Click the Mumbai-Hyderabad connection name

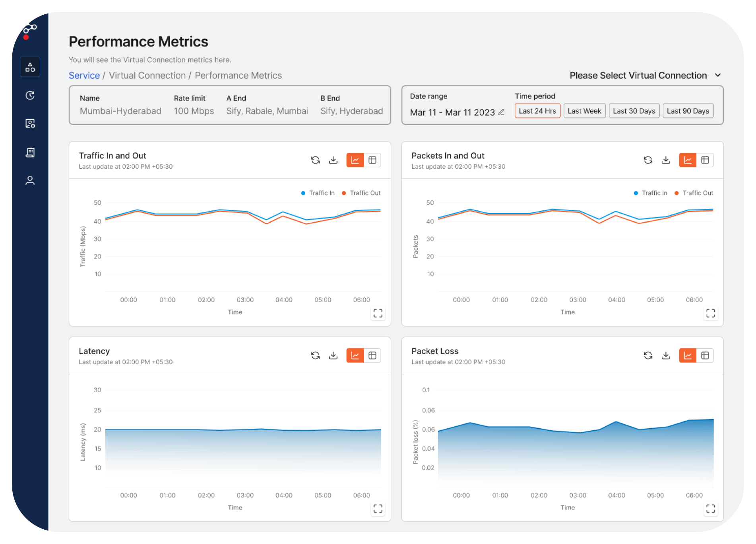pos(120,111)
